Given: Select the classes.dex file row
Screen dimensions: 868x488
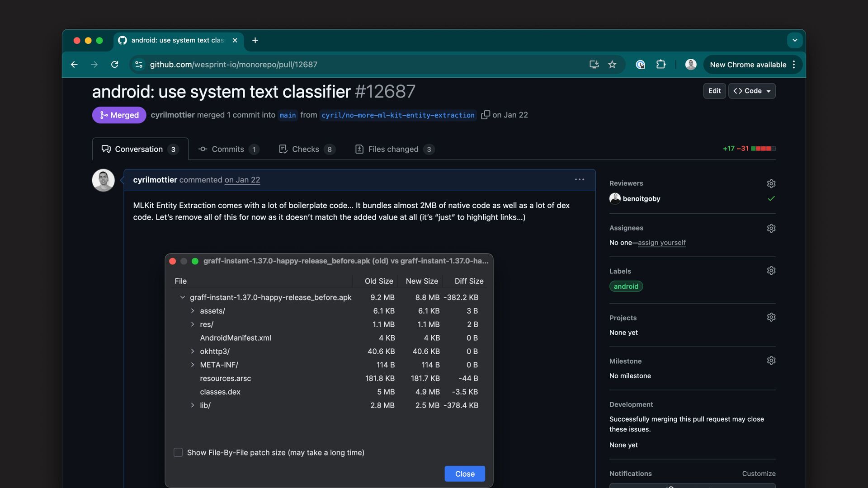Looking at the screenshot, I should (x=329, y=392).
